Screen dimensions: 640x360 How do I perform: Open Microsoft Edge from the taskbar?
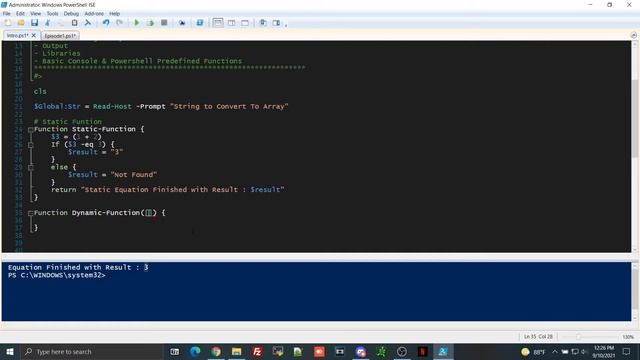pos(196,351)
